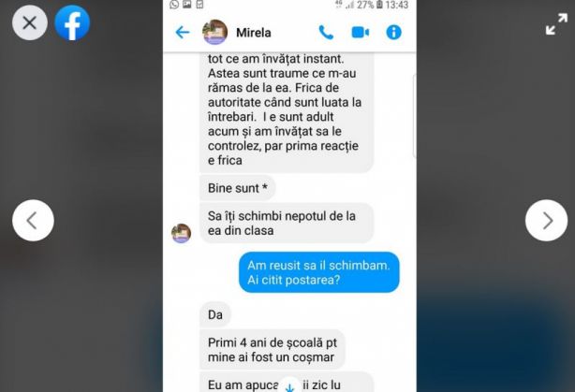Tap the back arrow in Messenger header
The image size is (575, 392).
click(x=183, y=32)
